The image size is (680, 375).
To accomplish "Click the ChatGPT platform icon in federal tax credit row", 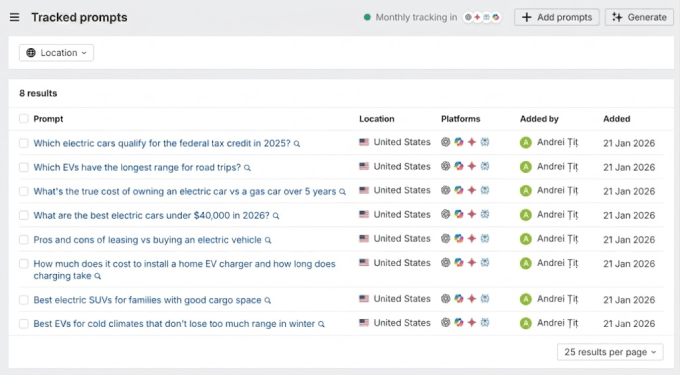I will pos(445,142).
